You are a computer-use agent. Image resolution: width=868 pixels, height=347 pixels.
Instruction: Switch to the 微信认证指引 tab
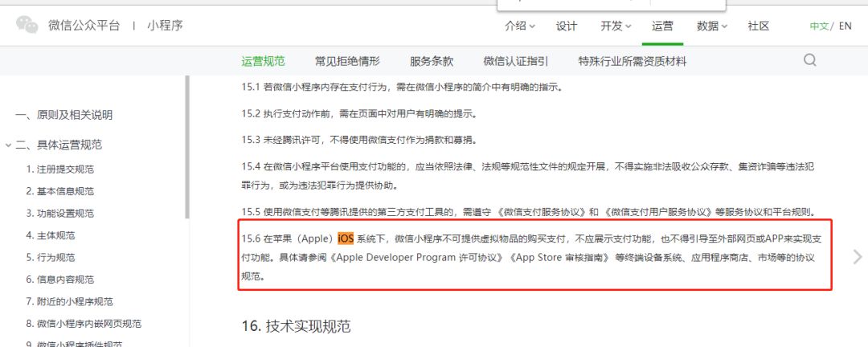pyautogui.click(x=516, y=61)
